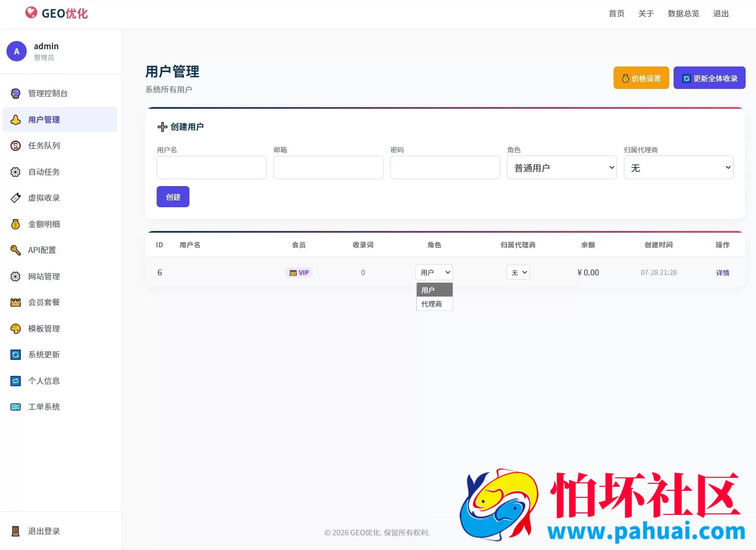Image resolution: width=756 pixels, height=550 pixels.
Task: Focus the 邮箱 input field
Action: [x=328, y=168]
